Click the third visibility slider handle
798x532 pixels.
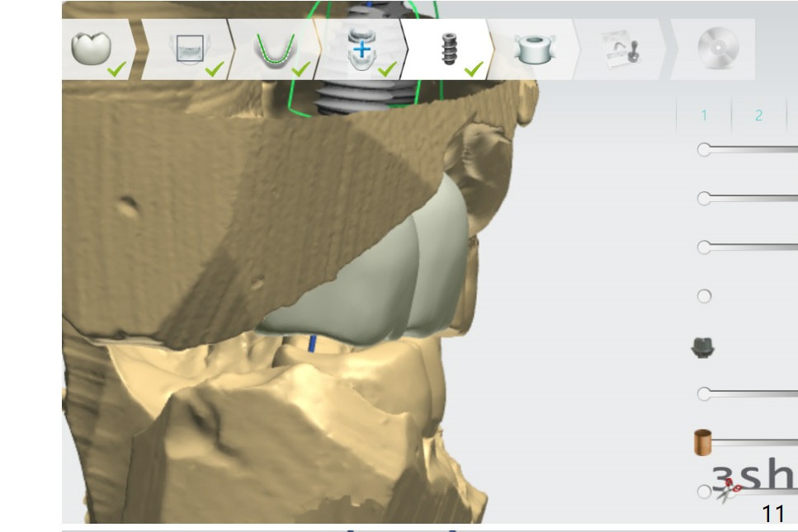704,247
